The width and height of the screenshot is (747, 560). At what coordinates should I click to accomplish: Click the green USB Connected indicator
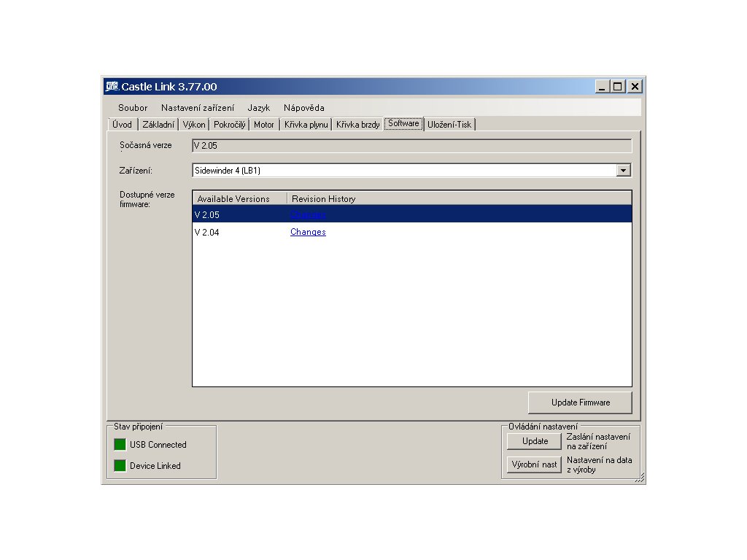coord(120,444)
